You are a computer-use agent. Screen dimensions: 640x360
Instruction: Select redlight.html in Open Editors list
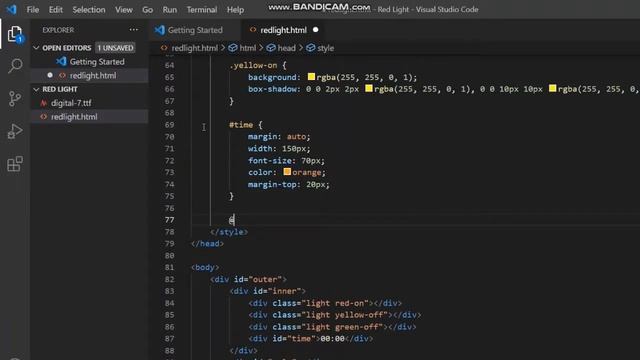click(x=93, y=76)
